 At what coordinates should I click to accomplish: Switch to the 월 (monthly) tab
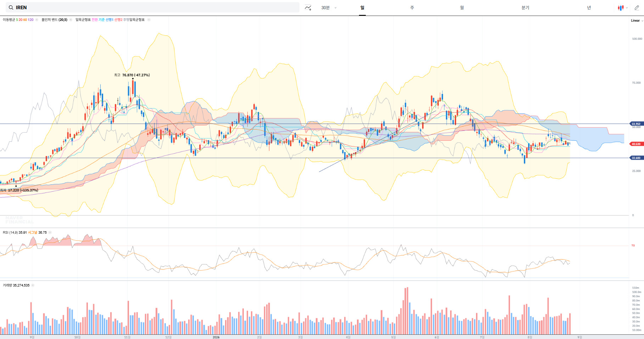point(462,7)
